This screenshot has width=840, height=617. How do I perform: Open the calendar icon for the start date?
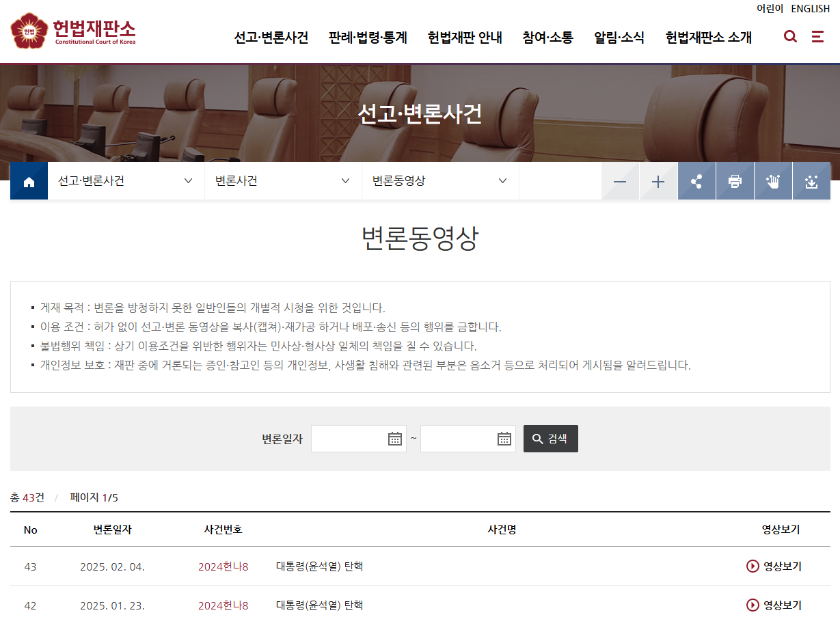click(395, 438)
